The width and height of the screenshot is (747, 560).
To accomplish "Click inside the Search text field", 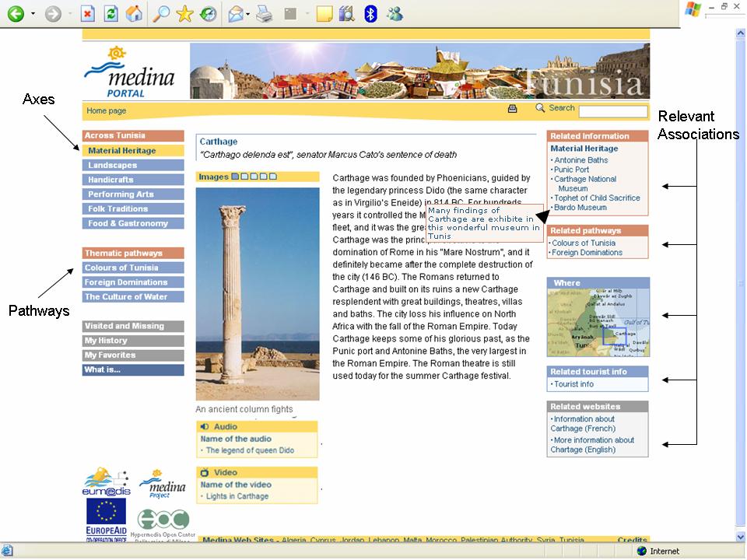I will pyautogui.click(x=613, y=111).
